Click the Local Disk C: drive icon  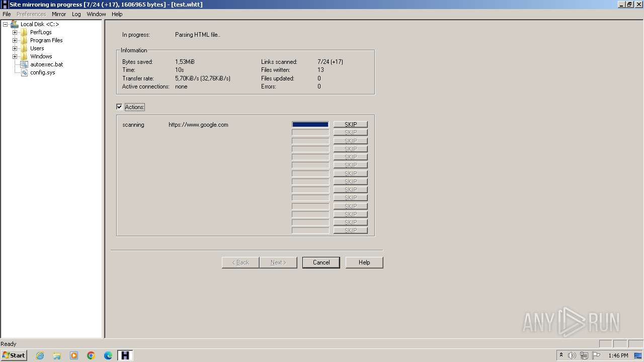(x=14, y=24)
